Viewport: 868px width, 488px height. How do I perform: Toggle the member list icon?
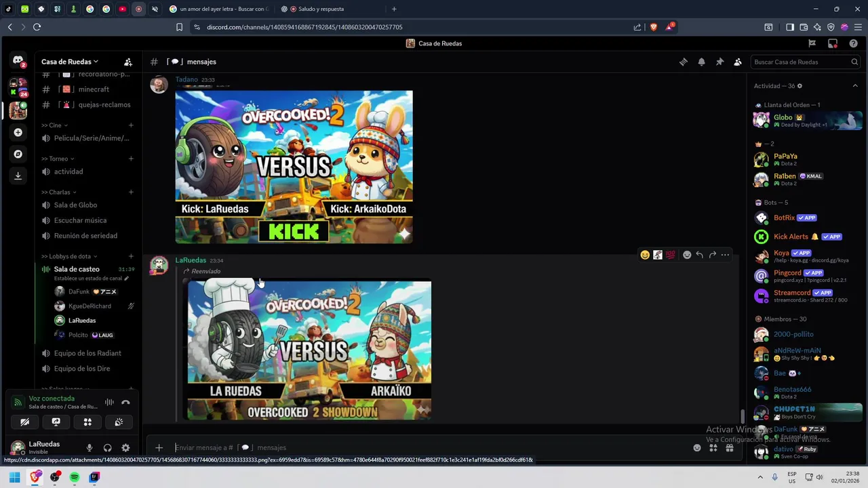(738, 62)
